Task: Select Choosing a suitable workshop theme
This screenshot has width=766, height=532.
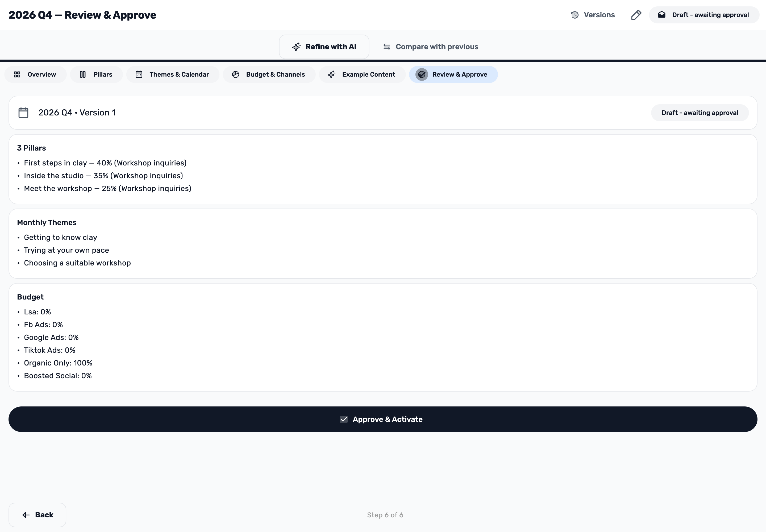Action: coord(77,263)
